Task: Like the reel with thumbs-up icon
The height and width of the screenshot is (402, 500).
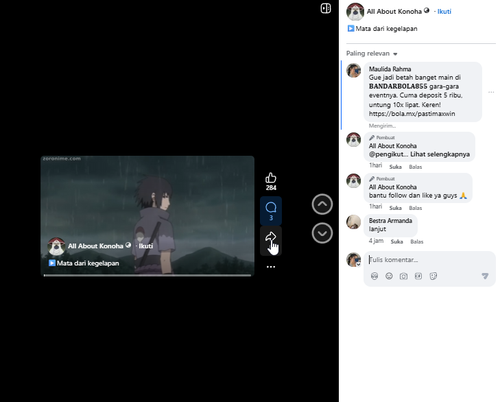Action: 271,178
